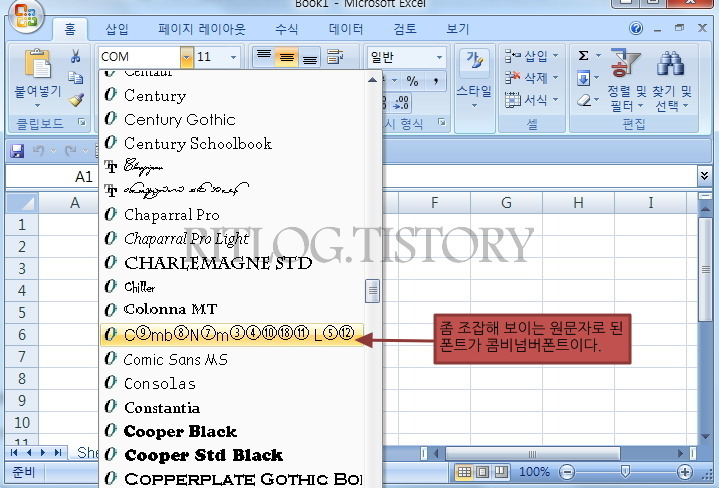Open 정렬 및 필터 menu
719x488 pixels.
626,79
